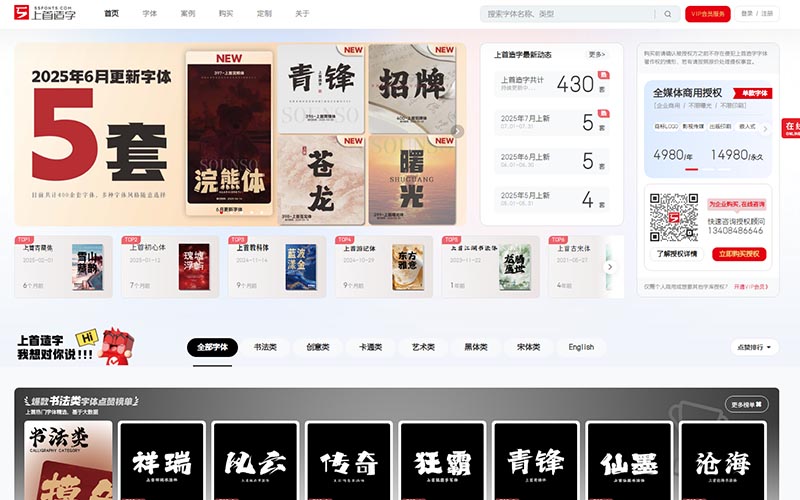The image size is (800, 500).
Task: Click the 嵌入式 tag chip
Action: click(x=747, y=126)
